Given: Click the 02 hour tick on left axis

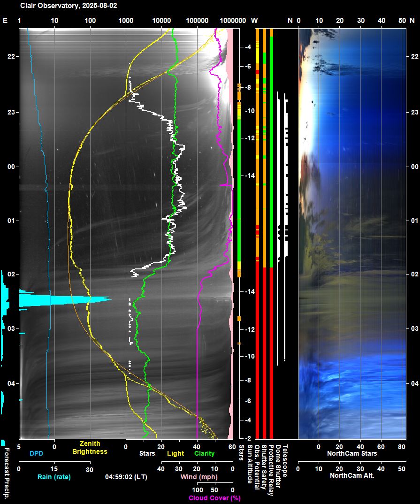Looking at the screenshot, I should click(x=11, y=274).
